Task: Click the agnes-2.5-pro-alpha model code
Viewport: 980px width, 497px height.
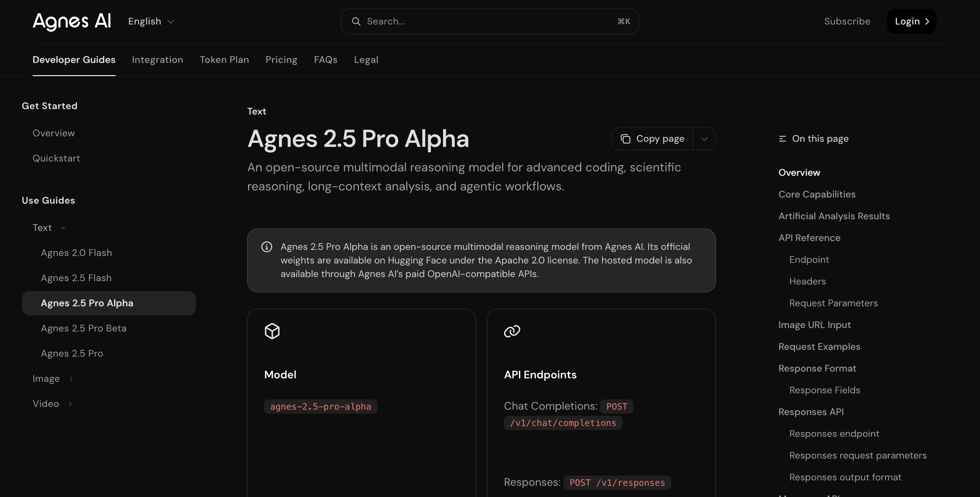Action: pos(320,407)
